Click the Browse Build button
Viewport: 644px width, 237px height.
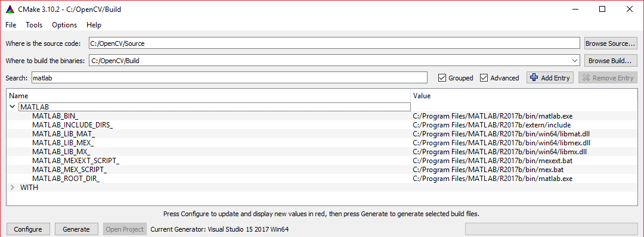611,61
